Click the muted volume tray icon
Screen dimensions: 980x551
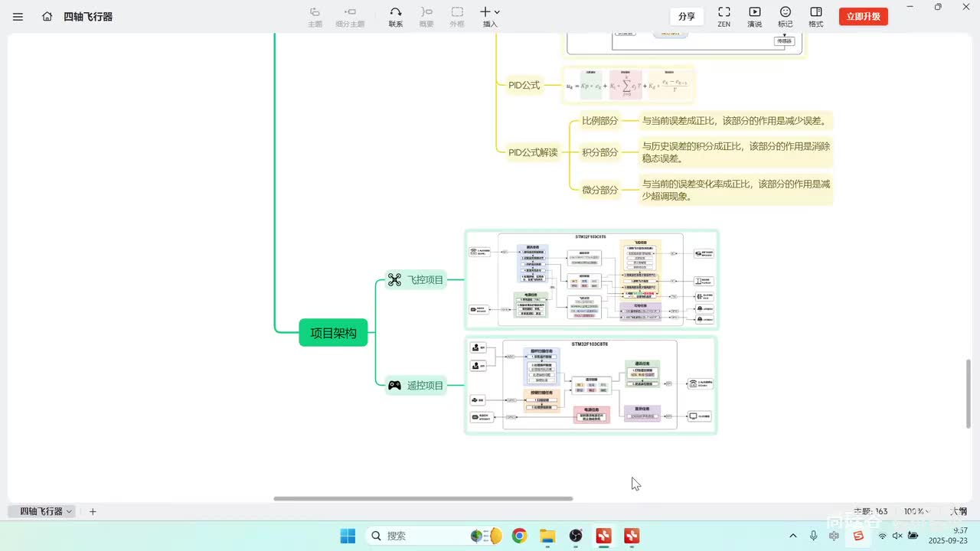click(x=897, y=536)
